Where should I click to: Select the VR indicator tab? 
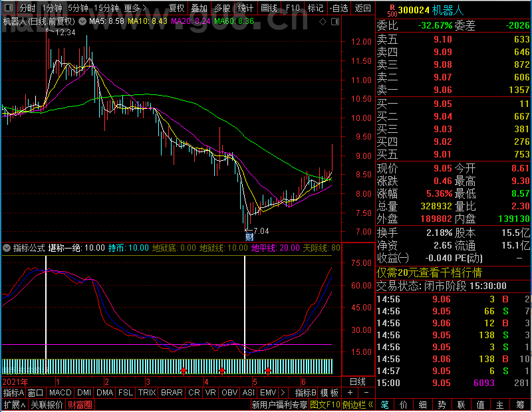[210, 393]
